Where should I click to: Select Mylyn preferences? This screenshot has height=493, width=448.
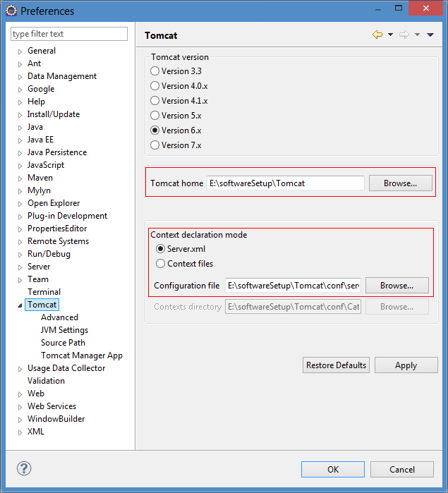[x=39, y=190]
